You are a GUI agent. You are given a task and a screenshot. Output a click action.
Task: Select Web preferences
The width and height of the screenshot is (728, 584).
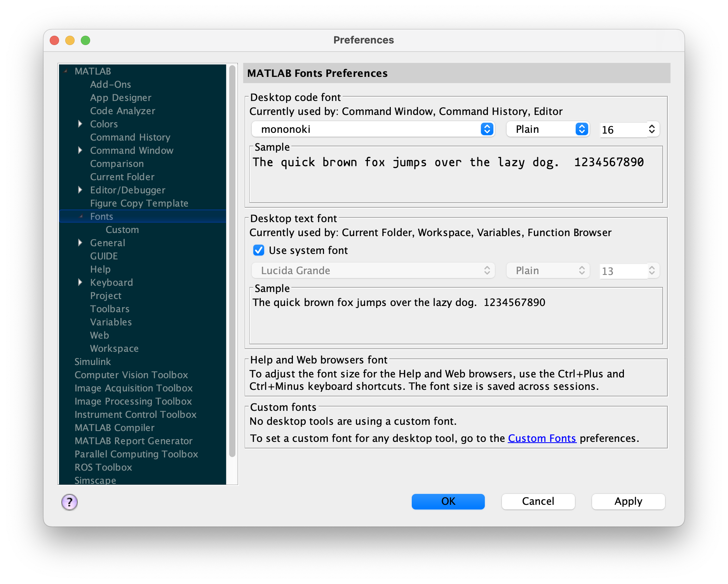pos(99,335)
